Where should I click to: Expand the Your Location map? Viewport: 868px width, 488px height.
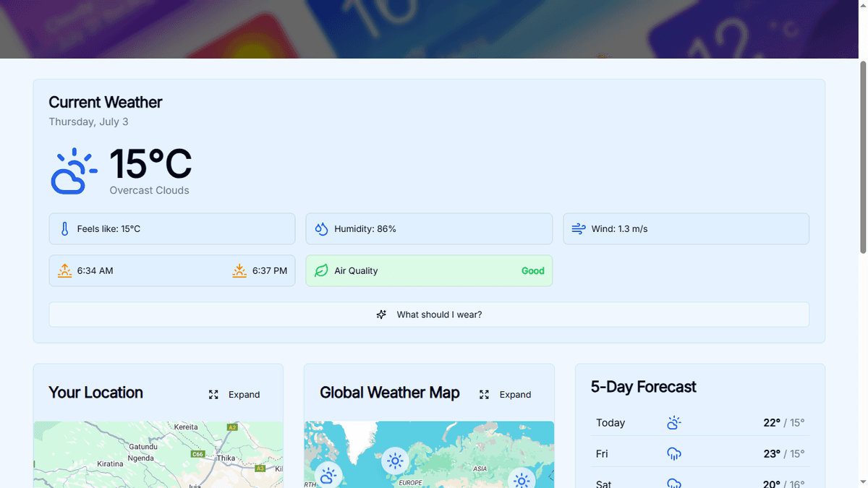coord(234,395)
